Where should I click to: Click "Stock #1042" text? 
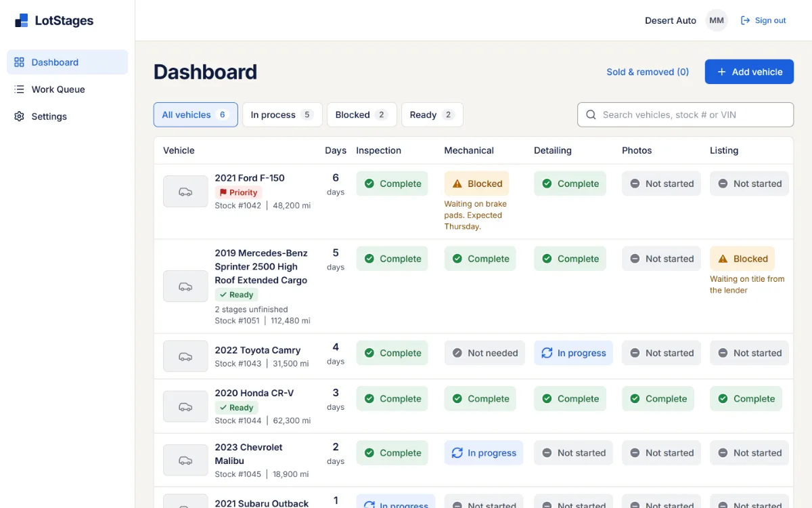238,205
